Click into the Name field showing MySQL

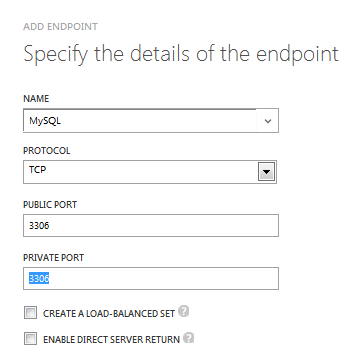(x=140, y=120)
